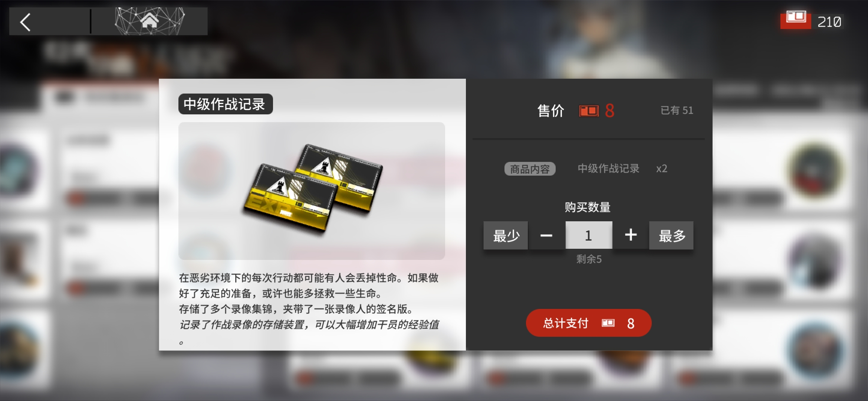This screenshot has width=868, height=401.
Task: Confirm purchase with 总计支付 button
Action: point(589,323)
